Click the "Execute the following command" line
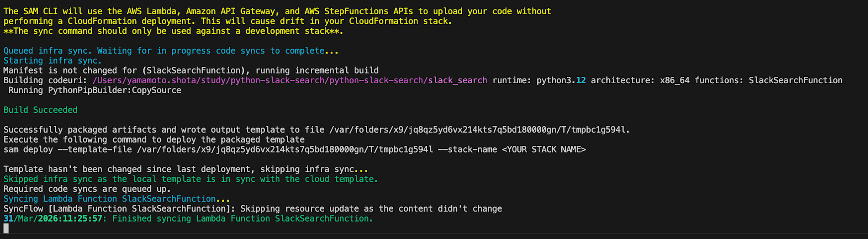 coord(154,140)
